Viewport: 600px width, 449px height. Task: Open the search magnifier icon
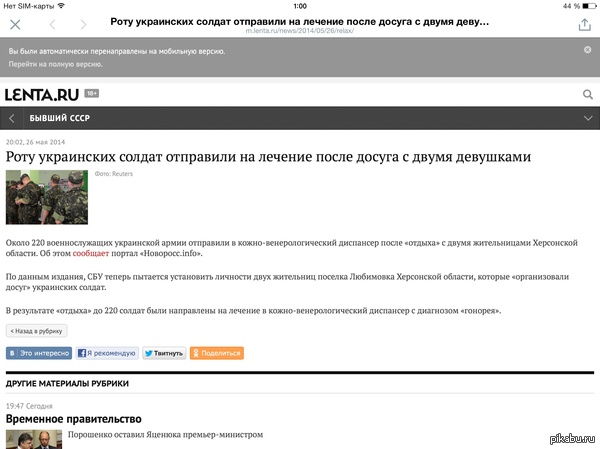click(588, 94)
